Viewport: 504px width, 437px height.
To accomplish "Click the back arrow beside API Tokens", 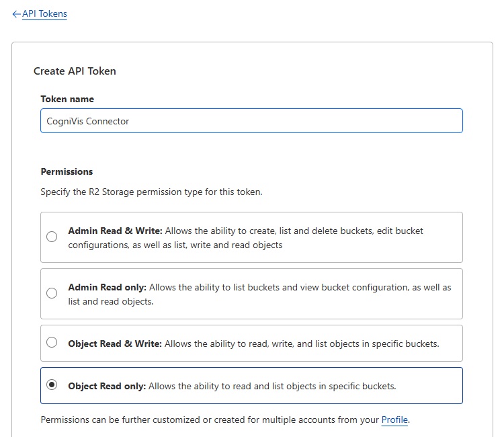I will [x=17, y=13].
